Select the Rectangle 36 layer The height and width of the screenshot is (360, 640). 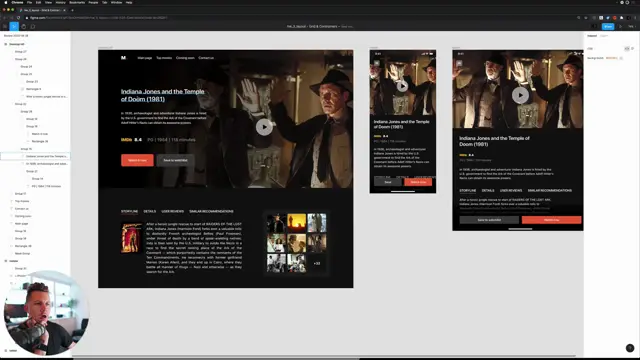point(40,141)
